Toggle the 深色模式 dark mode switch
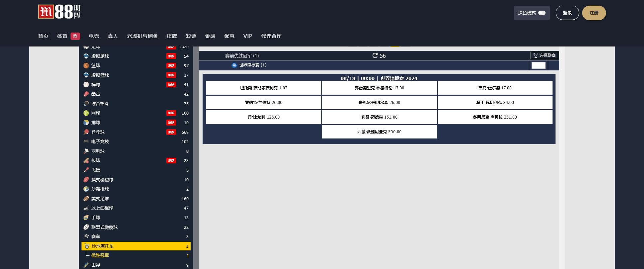This screenshot has width=644, height=269. 542,13
